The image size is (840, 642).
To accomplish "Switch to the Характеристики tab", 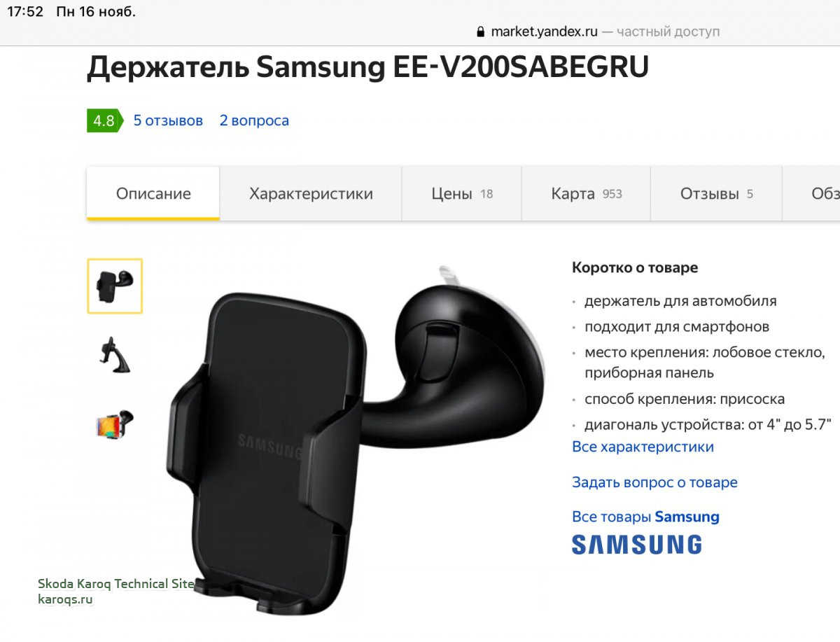I will point(311,194).
